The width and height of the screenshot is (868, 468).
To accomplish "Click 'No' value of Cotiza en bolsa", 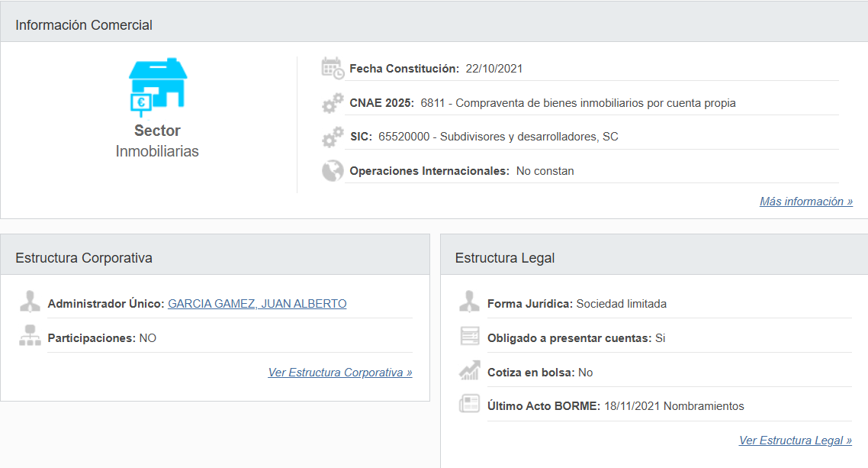I will [x=585, y=372].
